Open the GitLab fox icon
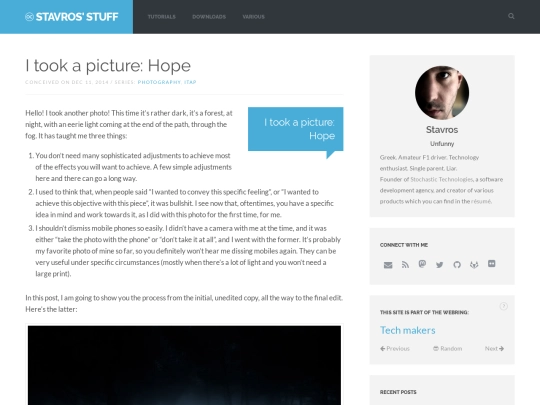 coord(474,264)
